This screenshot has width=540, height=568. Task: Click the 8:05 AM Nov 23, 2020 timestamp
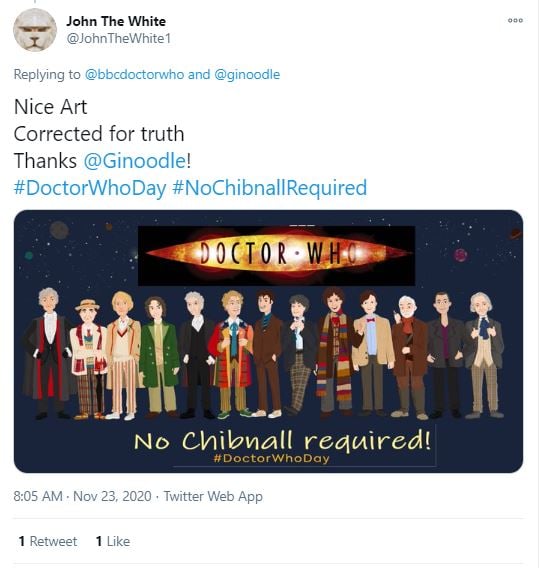point(82,496)
